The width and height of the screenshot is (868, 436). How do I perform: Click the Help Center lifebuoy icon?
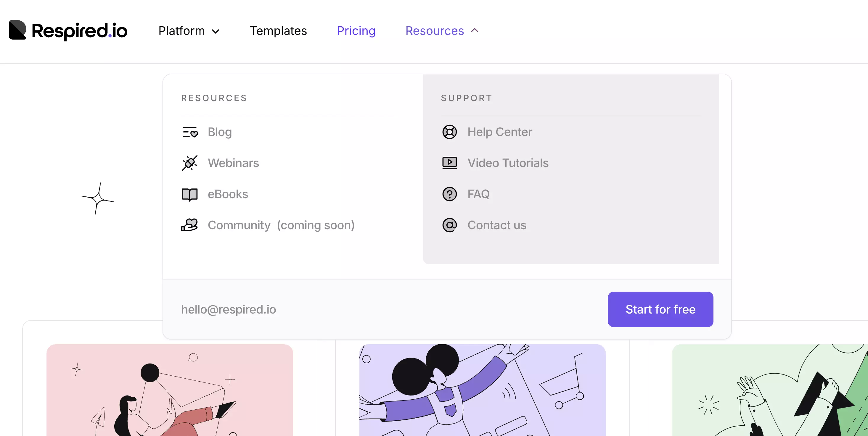click(449, 132)
